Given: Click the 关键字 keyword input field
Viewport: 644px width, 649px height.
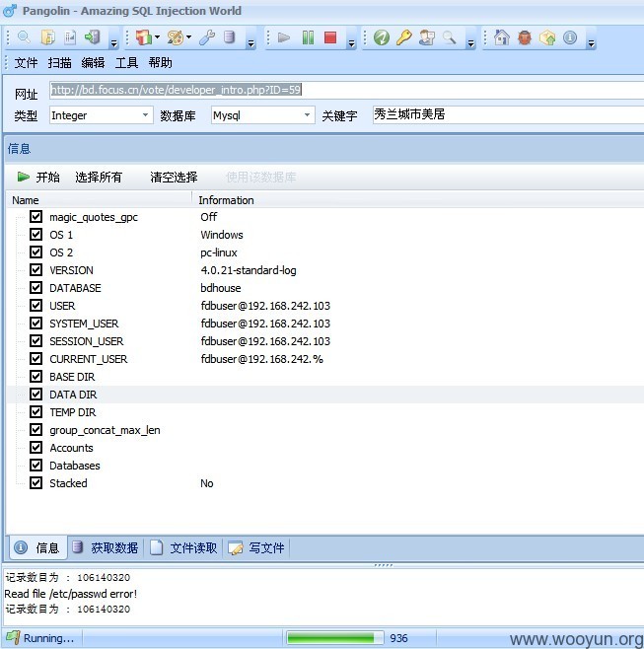Looking at the screenshot, I should (508, 114).
